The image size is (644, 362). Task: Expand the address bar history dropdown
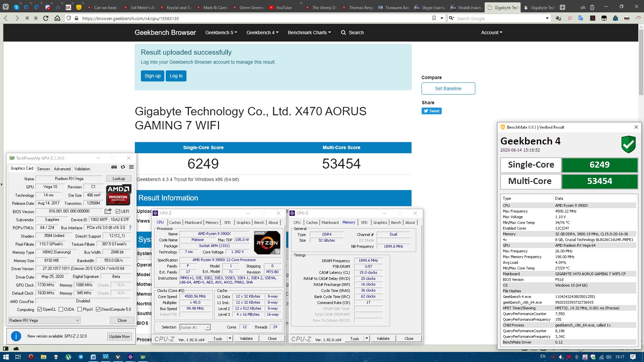(442, 18)
